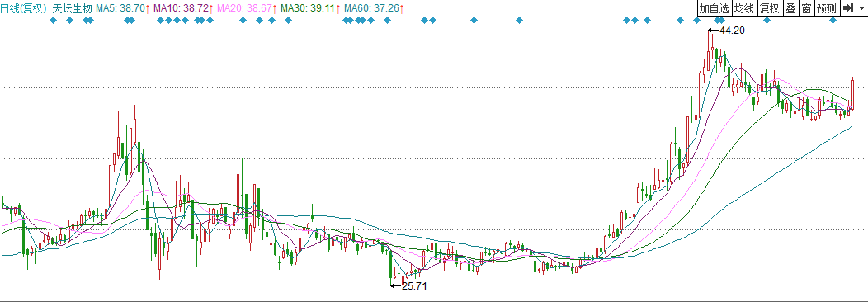Open the 预测 forecast tool
The height and width of the screenshot is (302, 868).
tap(827, 8)
